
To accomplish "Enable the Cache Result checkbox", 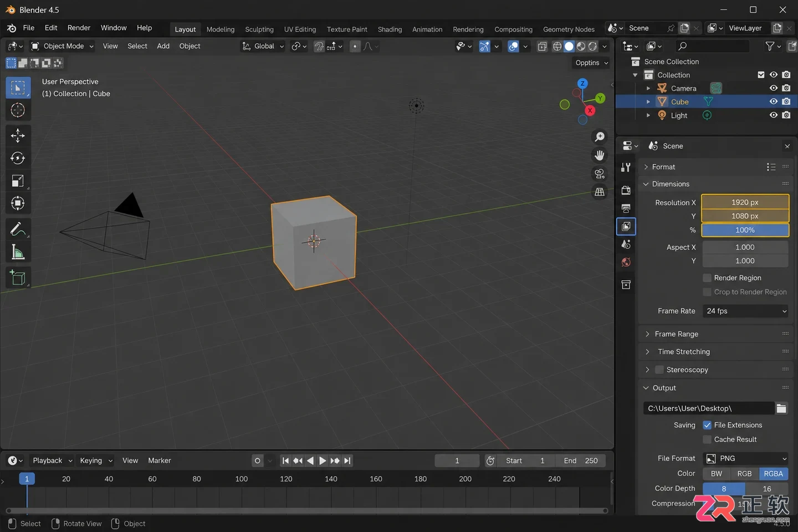I will pyautogui.click(x=707, y=439).
